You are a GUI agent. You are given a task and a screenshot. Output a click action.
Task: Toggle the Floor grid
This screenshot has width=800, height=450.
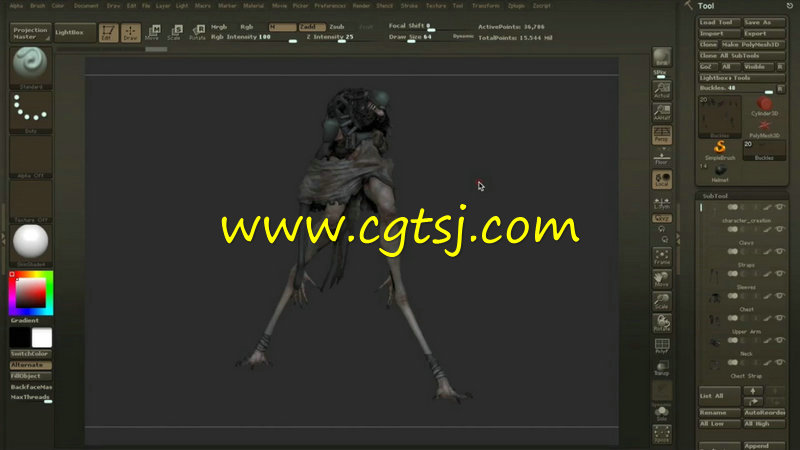[x=662, y=158]
